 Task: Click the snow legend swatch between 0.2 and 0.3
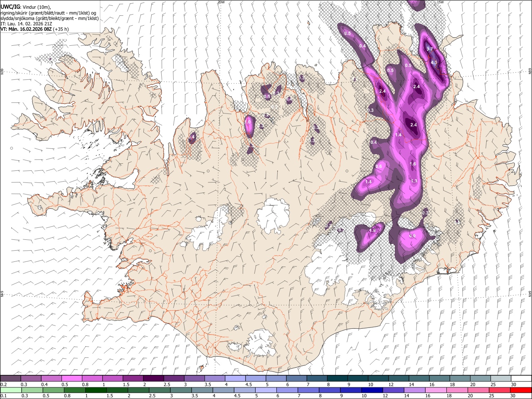tap(11, 379)
